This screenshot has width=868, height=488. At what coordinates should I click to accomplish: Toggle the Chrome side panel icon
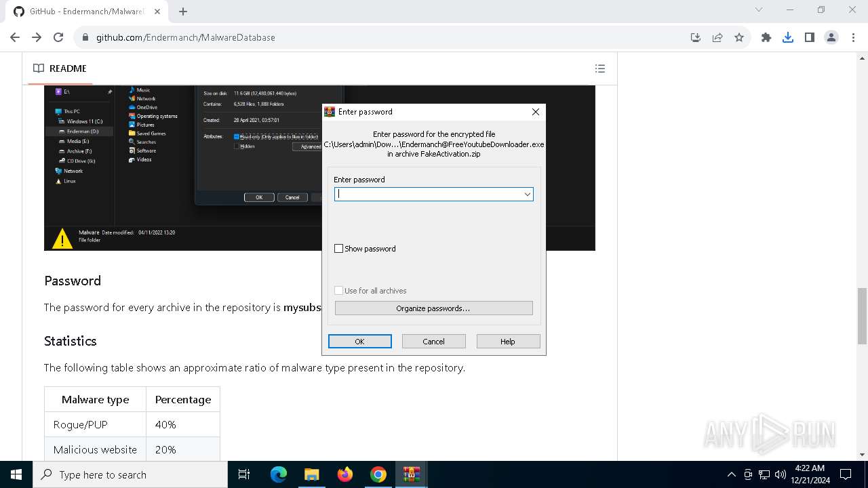(x=810, y=37)
